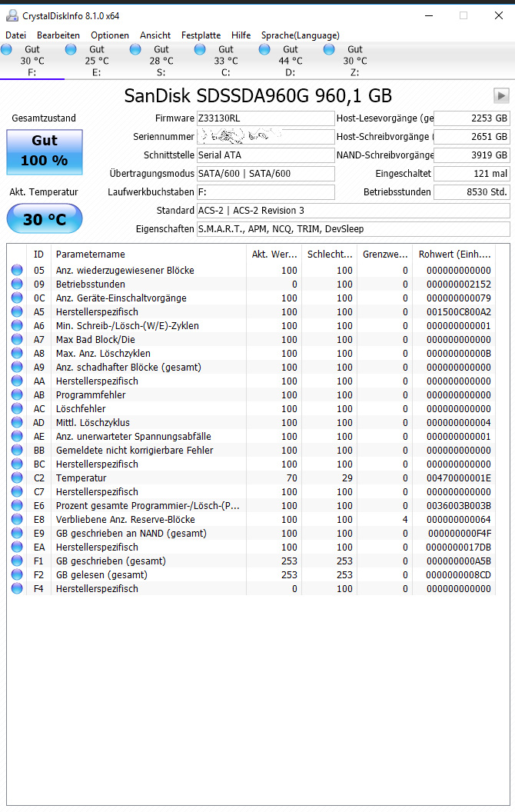
Task: Click raw value 001500C800A2
Action: (459, 311)
